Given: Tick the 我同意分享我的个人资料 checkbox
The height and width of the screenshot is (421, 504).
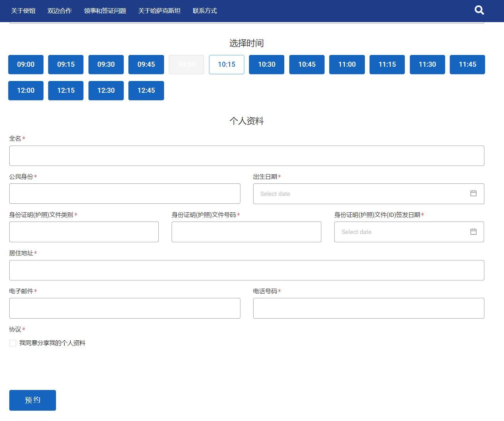Looking at the screenshot, I should tap(13, 343).
